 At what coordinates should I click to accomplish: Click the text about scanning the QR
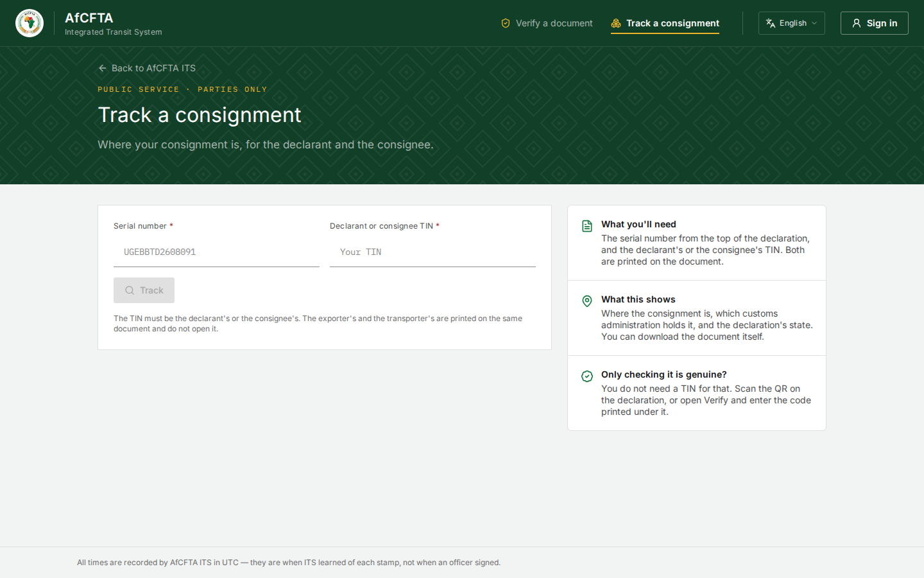coord(706,400)
